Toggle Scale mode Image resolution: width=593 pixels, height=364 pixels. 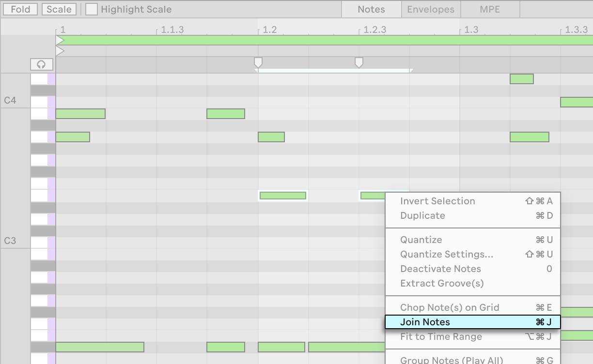59,9
